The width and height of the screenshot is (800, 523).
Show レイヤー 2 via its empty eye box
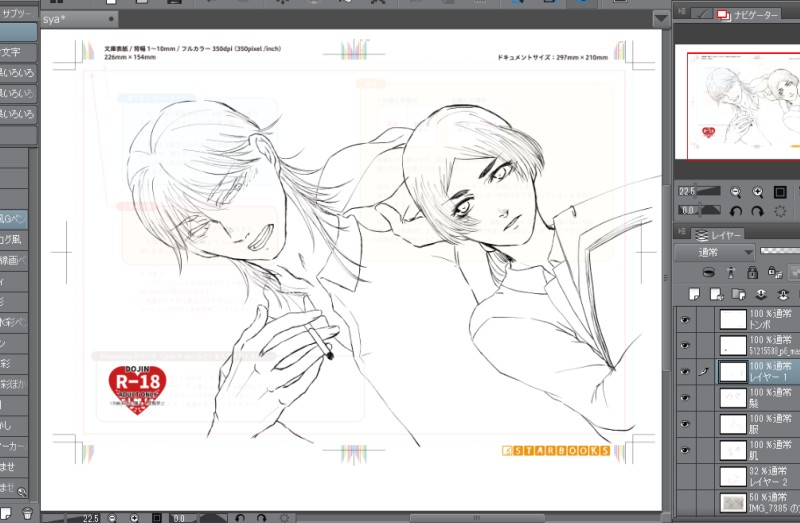point(685,476)
